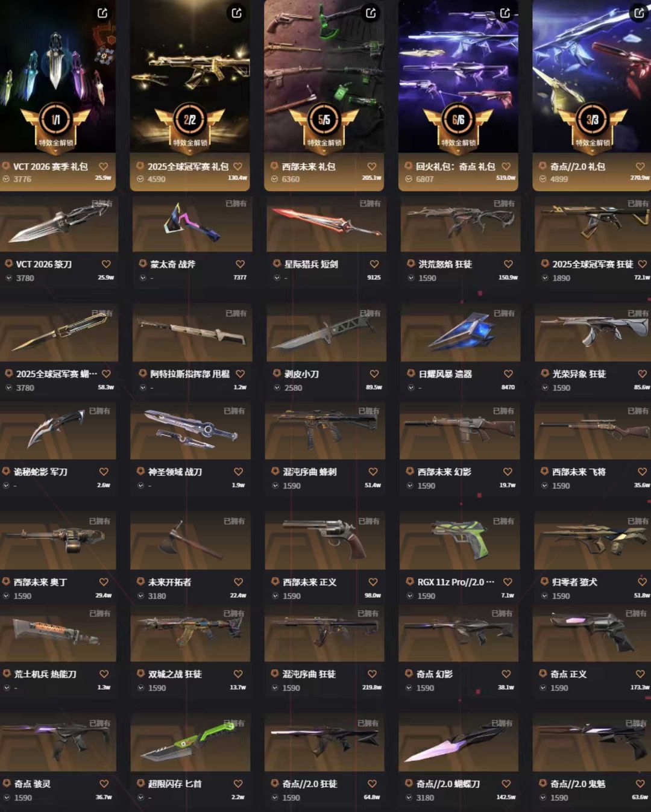651x812 pixels.
Task: Click the 6/6 winged badge emblem
Action: click(x=458, y=123)
